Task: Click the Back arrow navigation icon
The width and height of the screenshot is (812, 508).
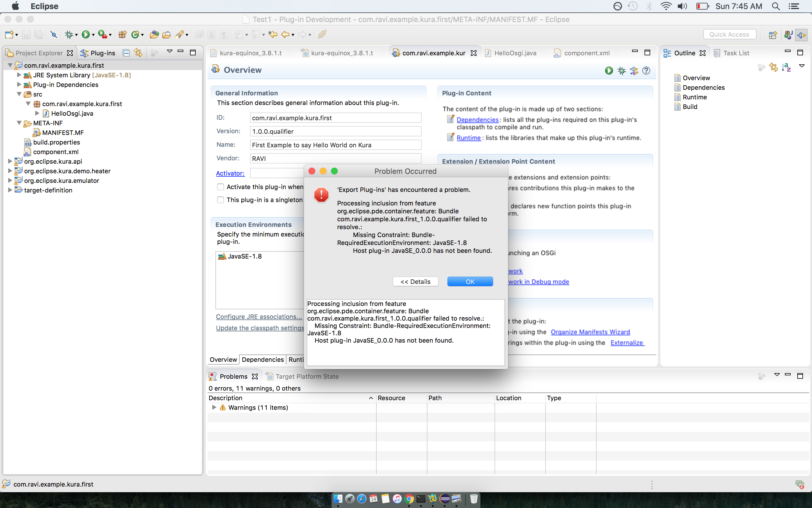Action: [x=285, y=34]
